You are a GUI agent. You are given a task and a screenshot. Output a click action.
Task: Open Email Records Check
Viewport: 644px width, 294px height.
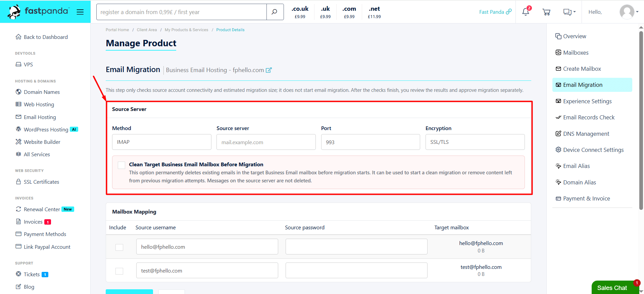[585, 117]
